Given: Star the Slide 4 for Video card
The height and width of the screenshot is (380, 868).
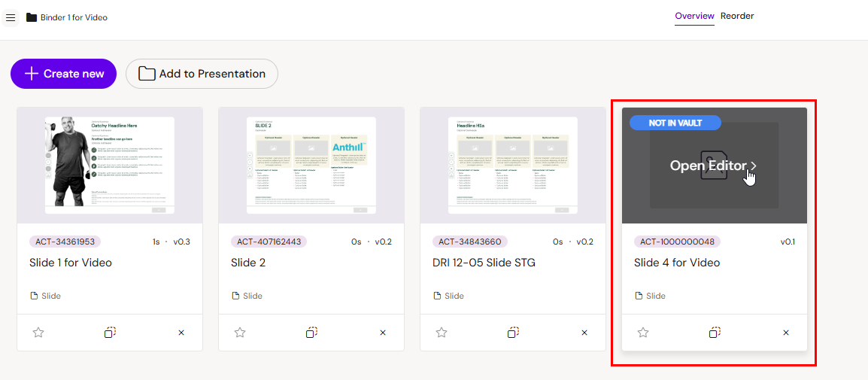Looking at the screenshot, I should (643, 333).
